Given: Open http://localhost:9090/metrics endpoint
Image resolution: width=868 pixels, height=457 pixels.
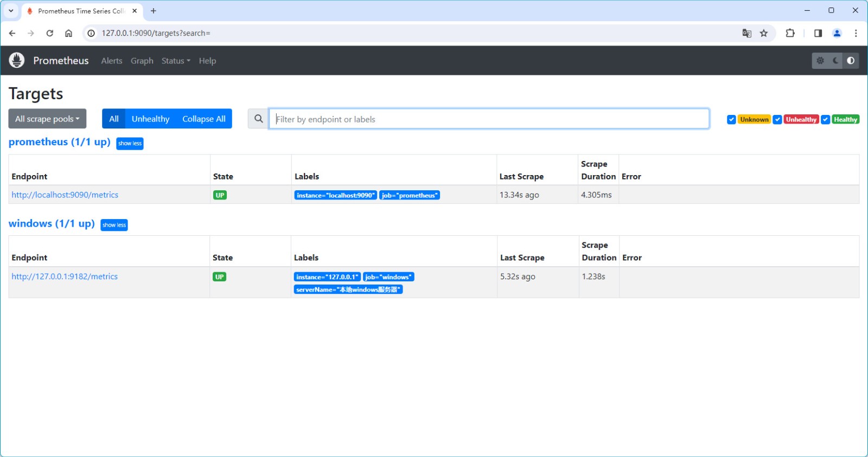Looking at the screenshot, I should coord(65,195).
